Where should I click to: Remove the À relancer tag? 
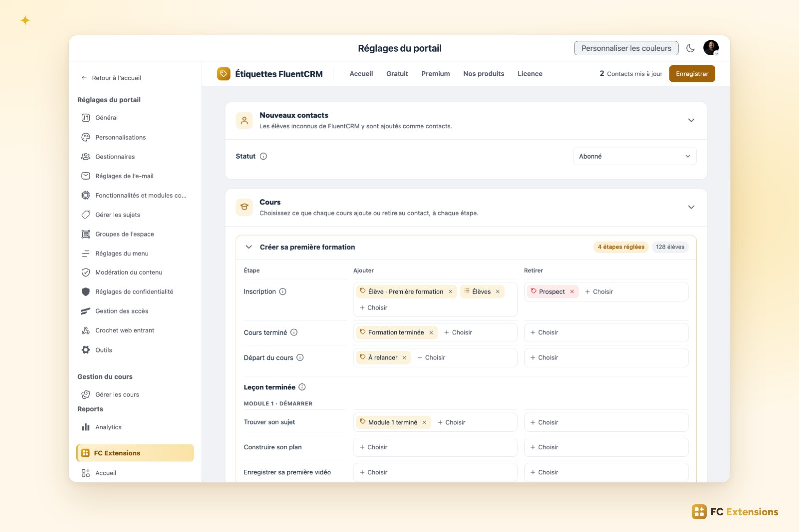404,358
